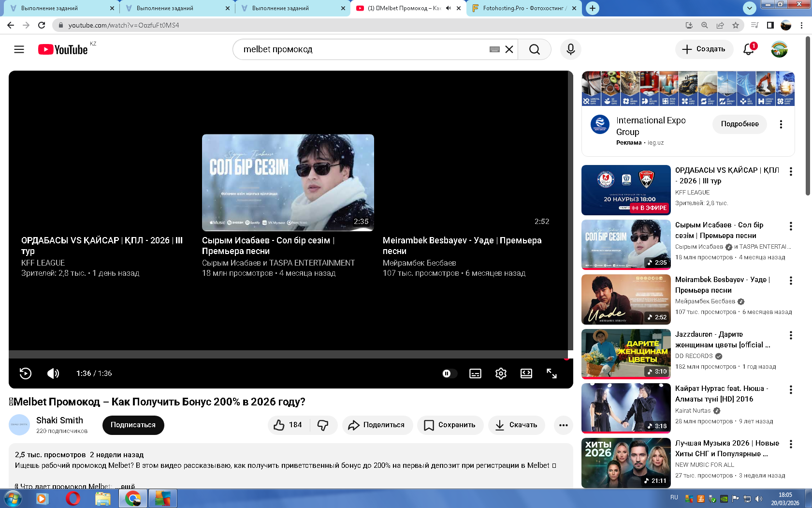
Task: Open the taskbar clock showing 18:05
Action: [785, 499]
